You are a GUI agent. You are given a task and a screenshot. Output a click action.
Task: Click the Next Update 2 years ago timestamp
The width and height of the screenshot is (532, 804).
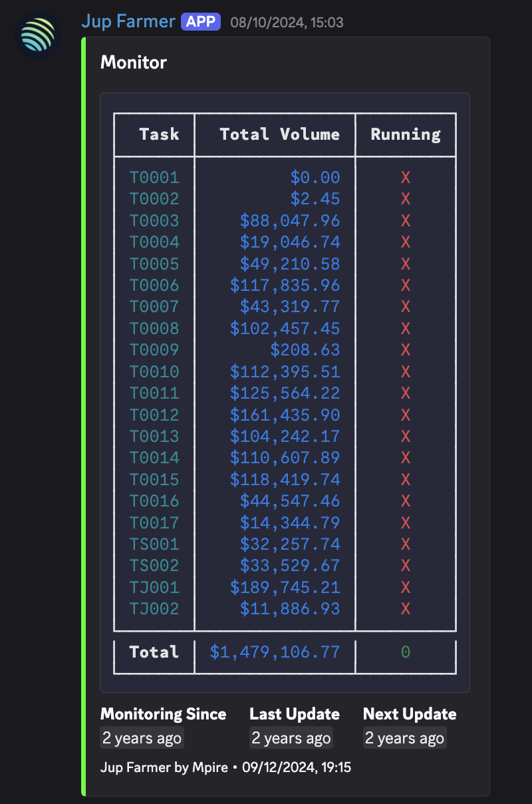[404, 738]
